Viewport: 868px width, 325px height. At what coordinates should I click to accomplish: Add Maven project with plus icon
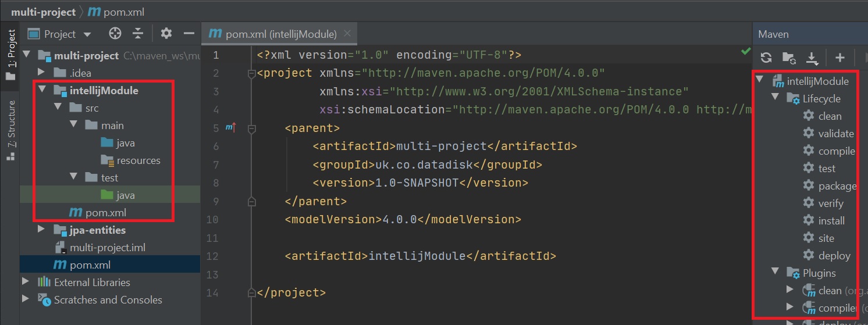839,57
